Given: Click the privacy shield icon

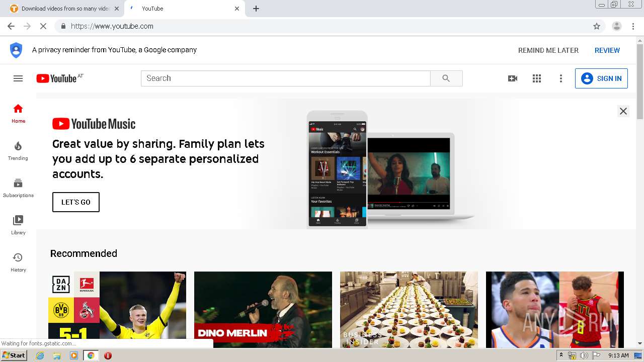Looking at the screenshot, I should 16,50.
